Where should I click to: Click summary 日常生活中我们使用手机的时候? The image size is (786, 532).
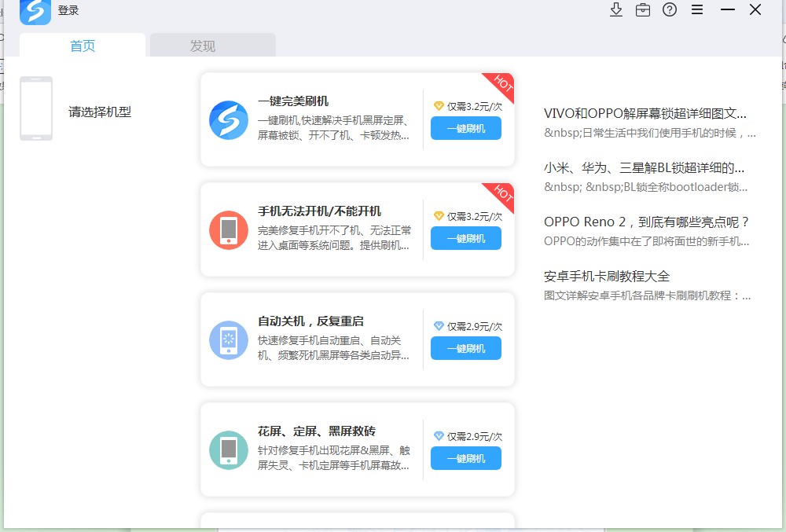click(650, 133)
